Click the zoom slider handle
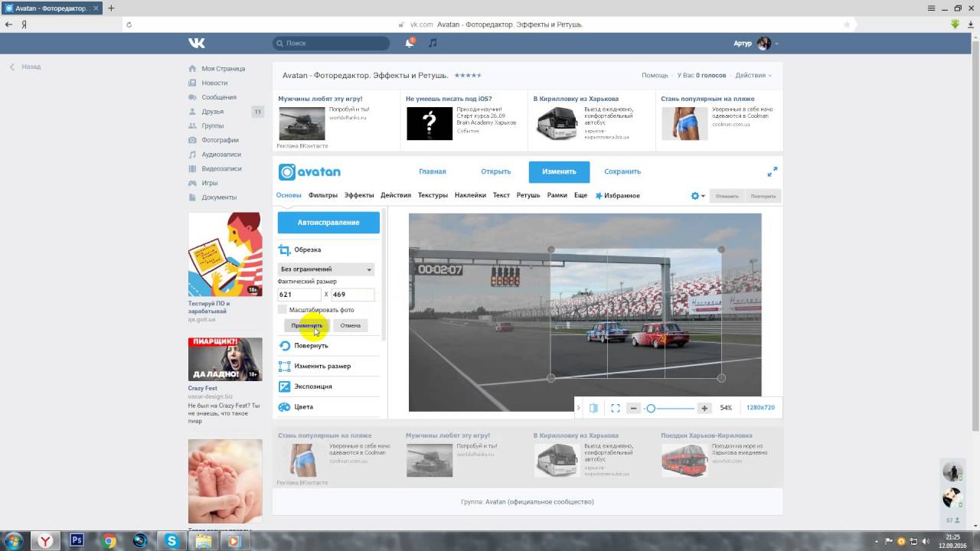This screenshot has width=980, height=551. tap(651, 408)
